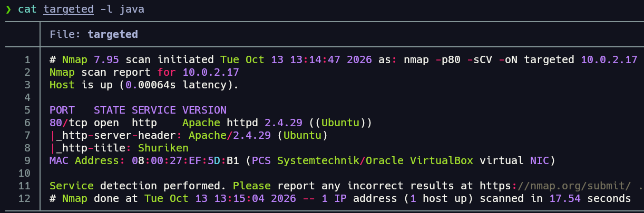Click line number 3 in gutter
644x213 pixels.
tap(27, 85)
